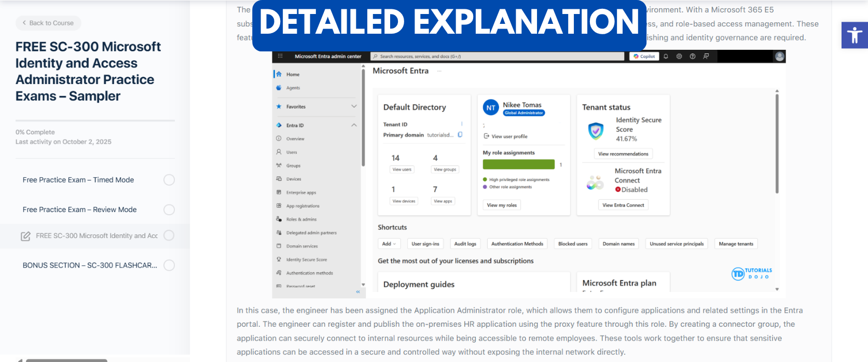Viewport: 868px width, 362px height.
Task: Click the horizontal scrollbar below the course sidebar
Action: [66, 360]
